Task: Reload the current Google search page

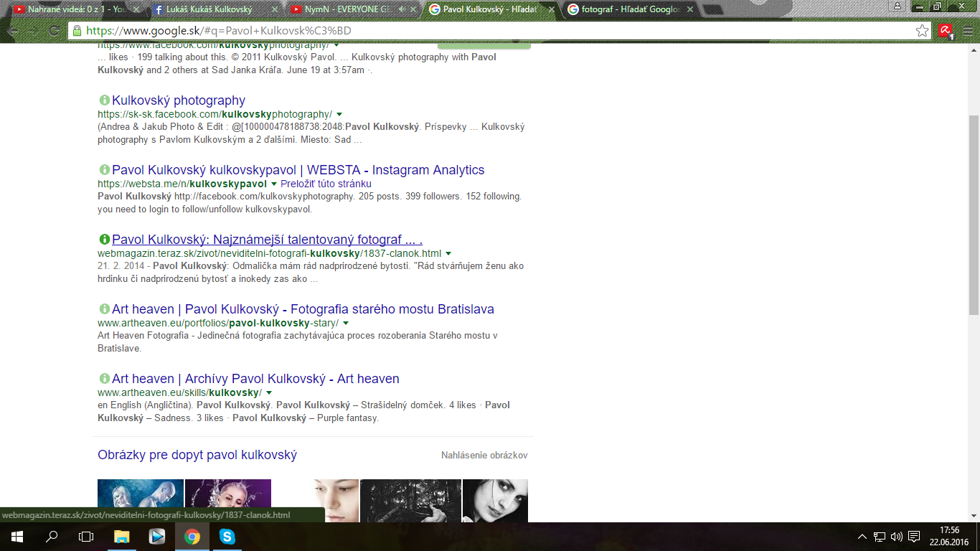Action: (54, 31)
